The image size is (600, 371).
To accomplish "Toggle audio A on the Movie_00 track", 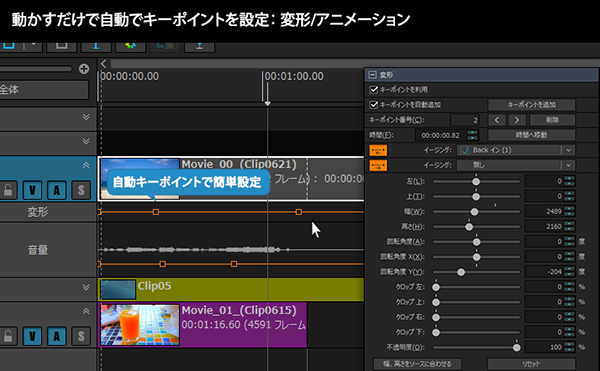I will (x=57, y=190).
